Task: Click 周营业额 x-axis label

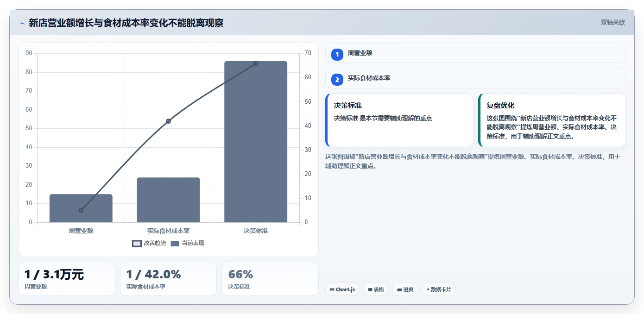Action: [81, 231]
